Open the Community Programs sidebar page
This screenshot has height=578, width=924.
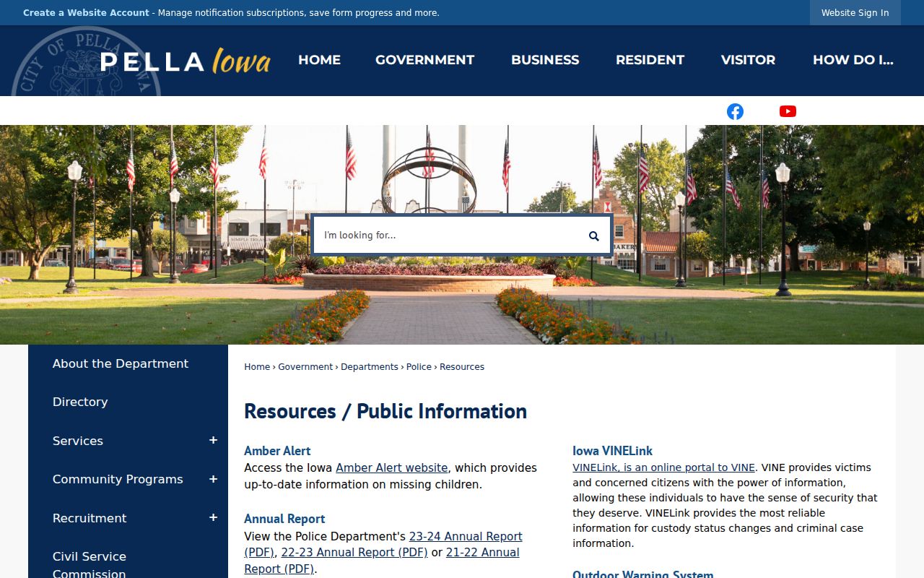pos(118,479)
